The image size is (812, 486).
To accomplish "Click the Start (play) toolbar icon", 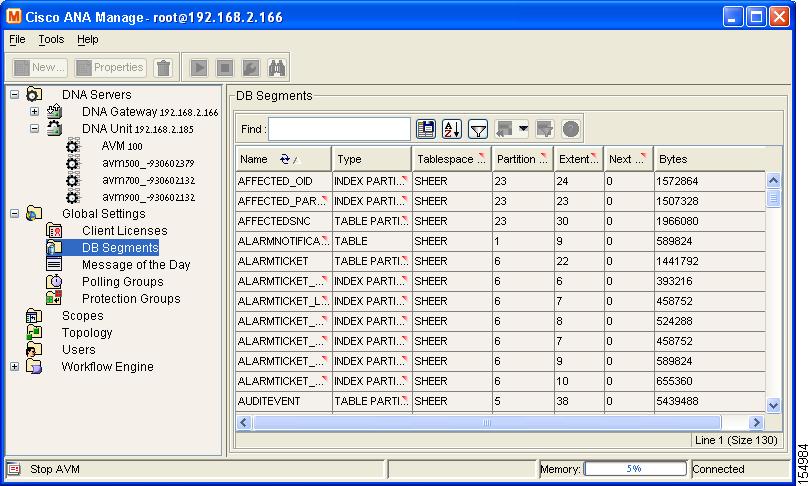I will (199, 67).
